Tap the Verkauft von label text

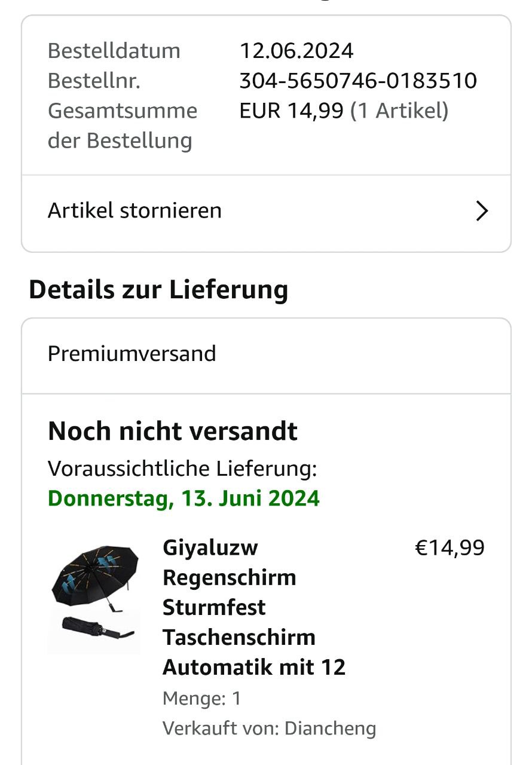[220, 729]
